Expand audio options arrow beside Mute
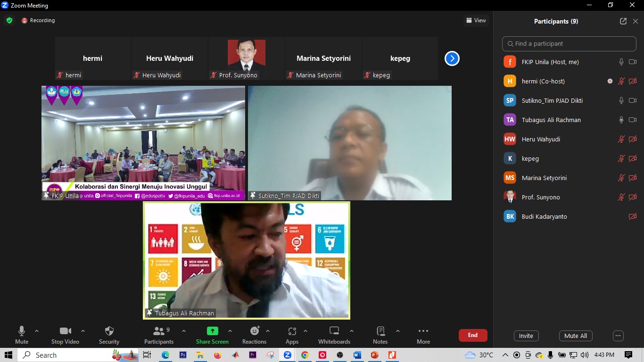Screen dimensions: 644x362 pyautogui.click(x=37, y=331)
